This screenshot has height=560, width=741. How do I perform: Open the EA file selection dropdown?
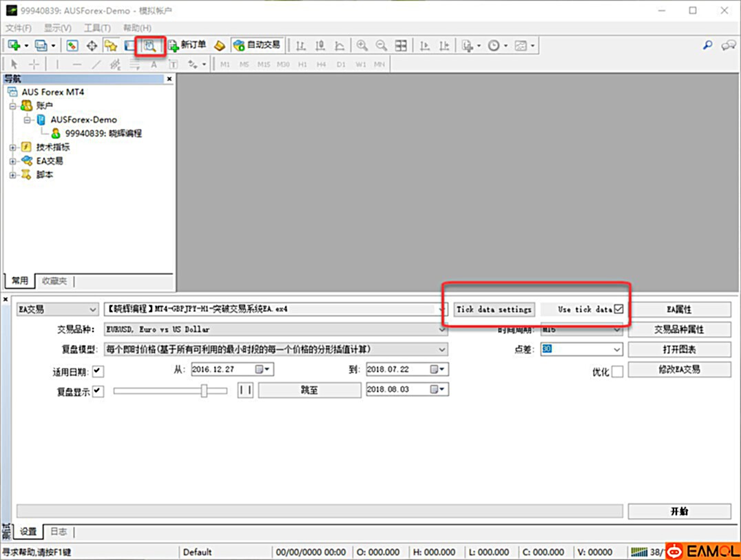275,309
